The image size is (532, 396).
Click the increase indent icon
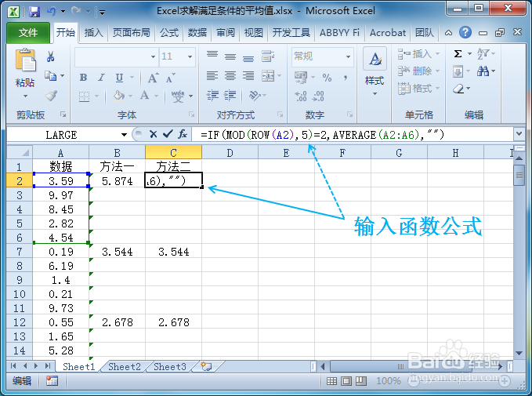pos(230,96)
